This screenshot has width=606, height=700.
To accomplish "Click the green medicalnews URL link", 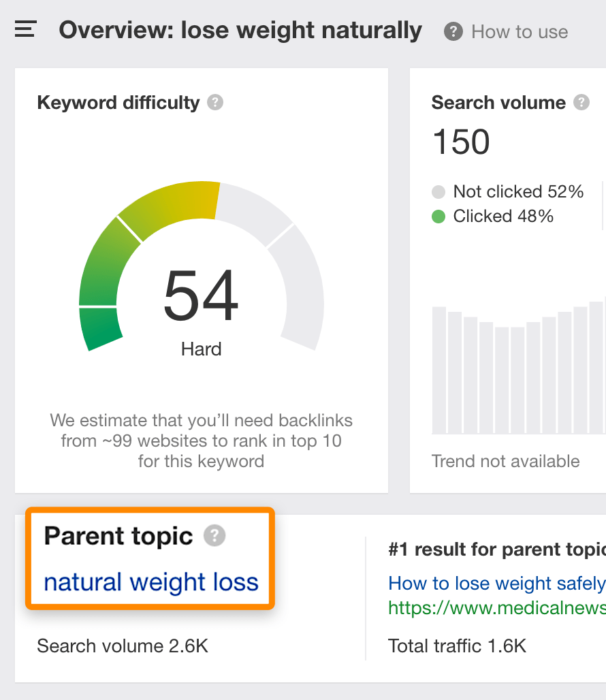I will pos(497,607).
